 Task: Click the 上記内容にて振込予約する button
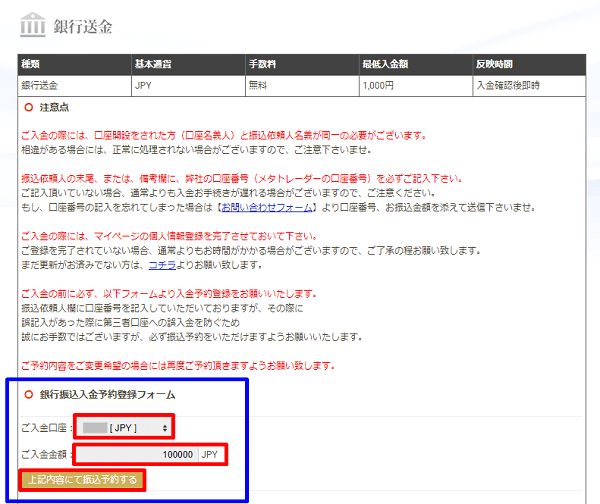point(82,480)
